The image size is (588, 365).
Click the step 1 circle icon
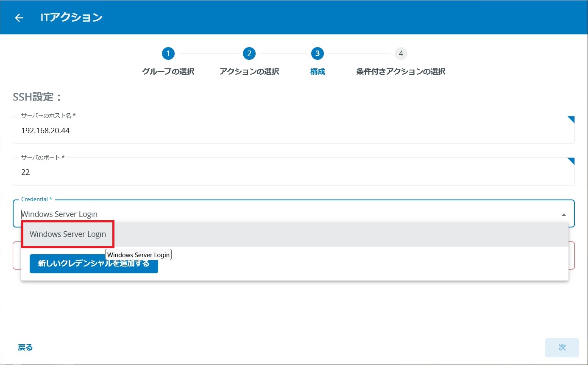point(168,53)
